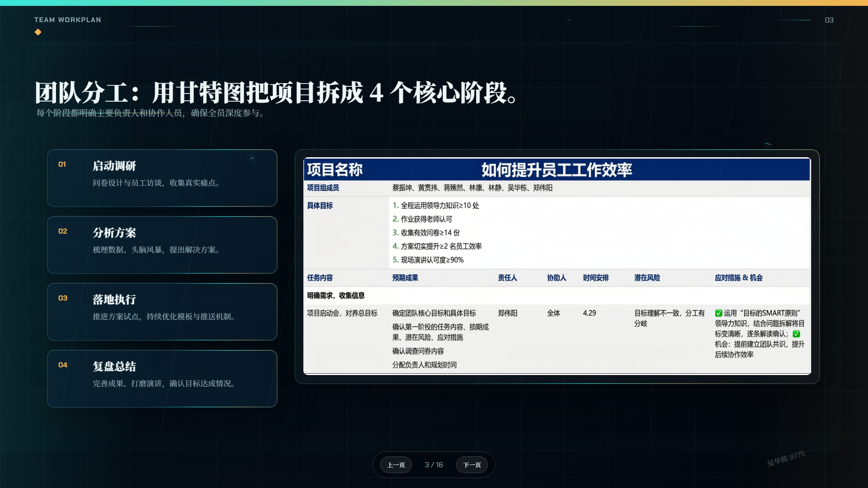Click the project table screenshot image
The image size is (868, 488).
click(557, 266)
